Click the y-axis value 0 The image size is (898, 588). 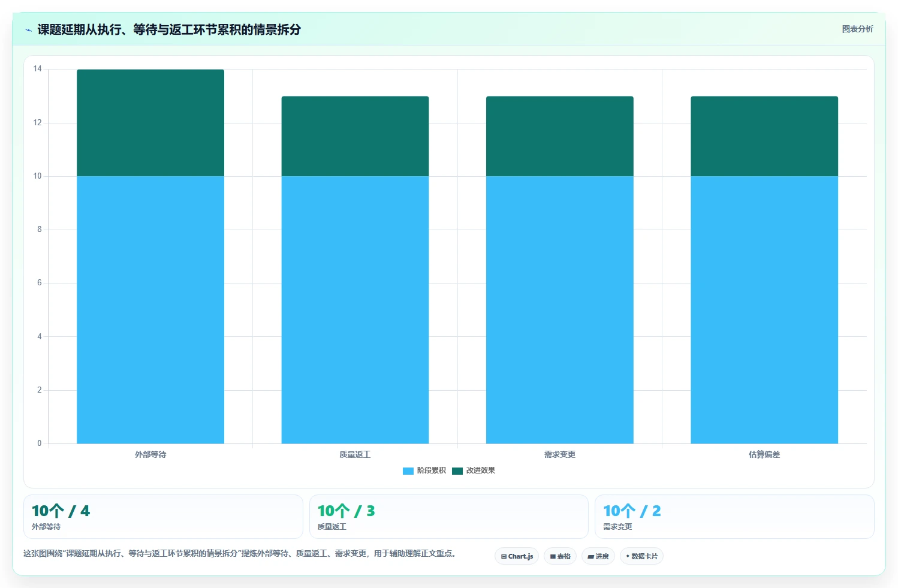click(40, 444)
